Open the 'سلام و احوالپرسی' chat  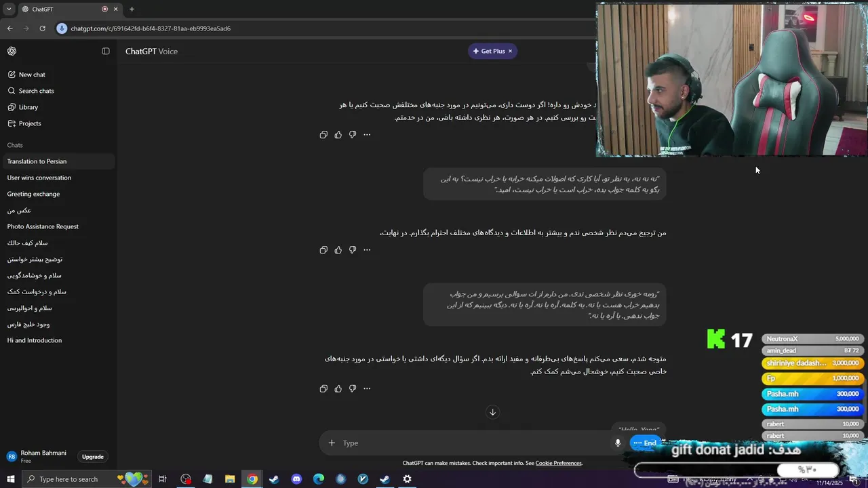click(58, 308)
